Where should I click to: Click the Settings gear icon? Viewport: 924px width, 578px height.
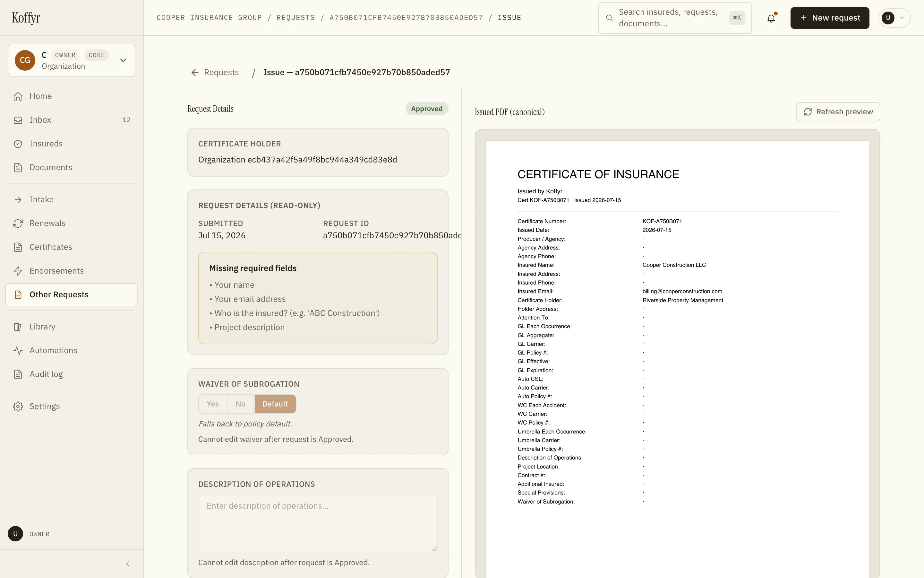18,406
